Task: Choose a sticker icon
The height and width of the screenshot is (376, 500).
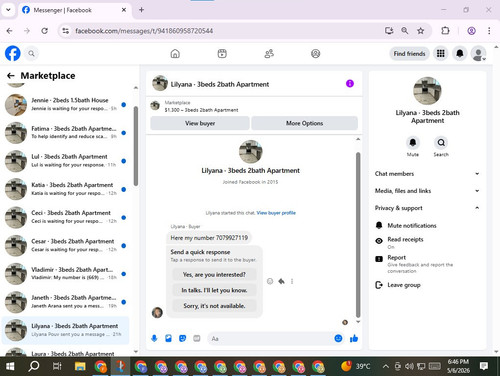Action: 182,339
